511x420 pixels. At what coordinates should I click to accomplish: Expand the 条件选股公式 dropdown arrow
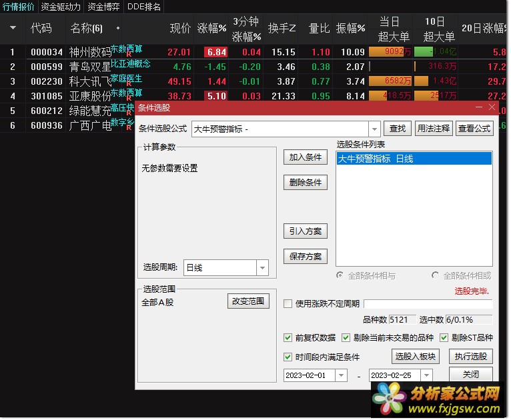coord(374,129)
